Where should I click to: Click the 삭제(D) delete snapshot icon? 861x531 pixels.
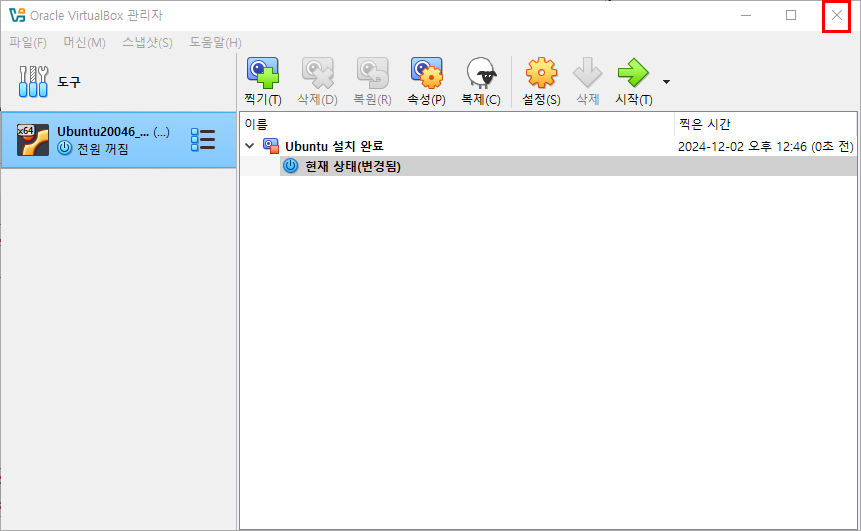pyautogui.click(x=317, y=72)
